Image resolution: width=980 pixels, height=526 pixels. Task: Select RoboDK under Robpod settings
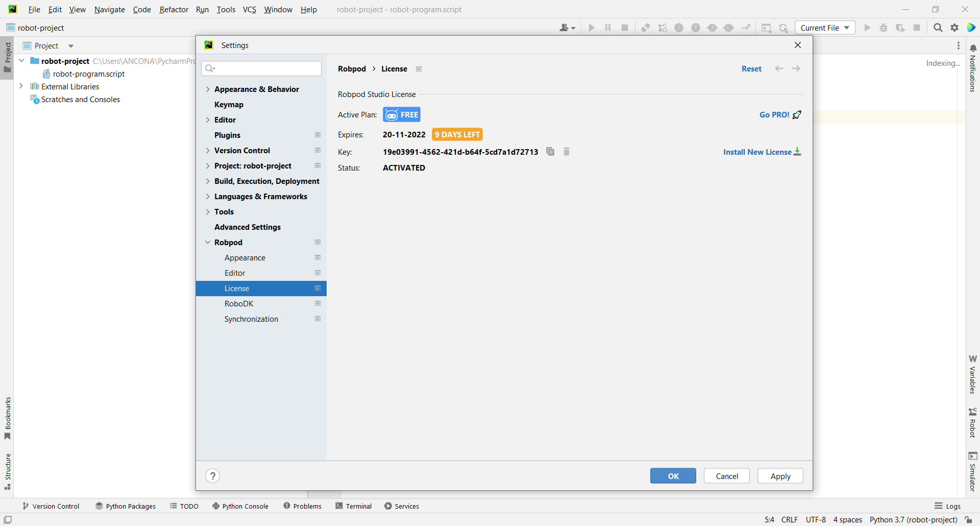click(239, 304)
